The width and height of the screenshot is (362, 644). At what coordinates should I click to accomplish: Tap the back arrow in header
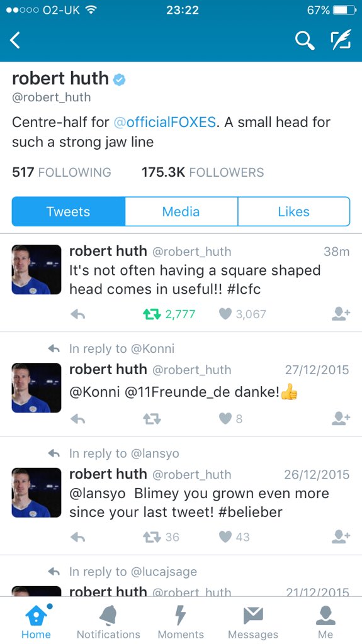(x=15, y=41)
